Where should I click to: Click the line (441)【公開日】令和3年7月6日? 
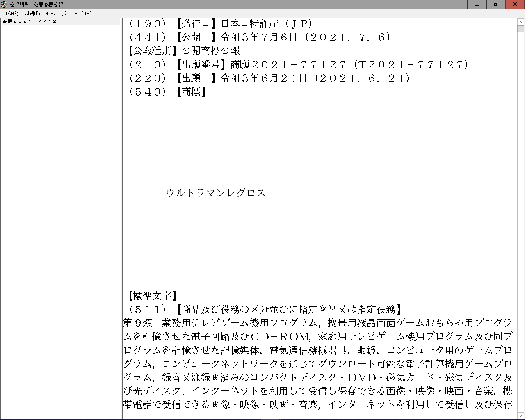click(259, 37)
